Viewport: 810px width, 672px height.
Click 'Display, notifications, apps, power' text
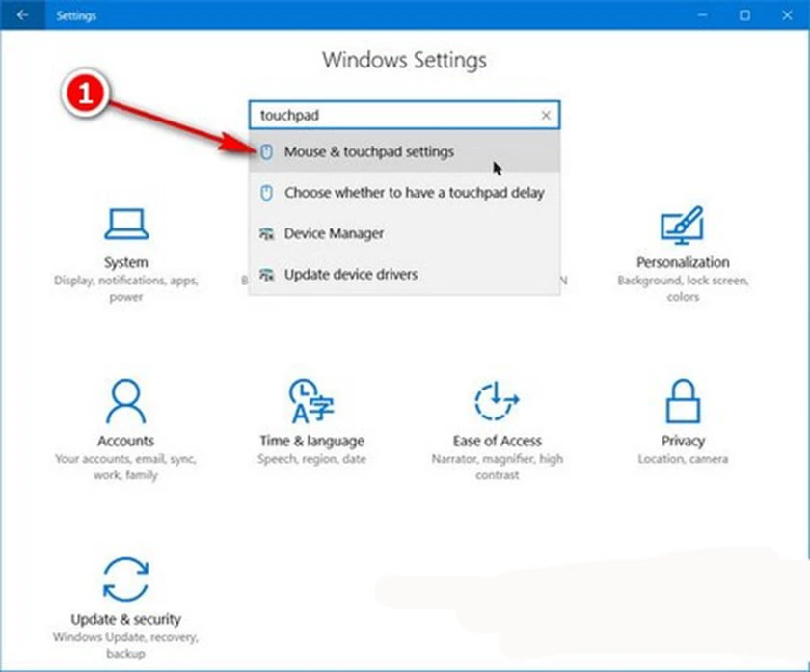click(126, 288)
